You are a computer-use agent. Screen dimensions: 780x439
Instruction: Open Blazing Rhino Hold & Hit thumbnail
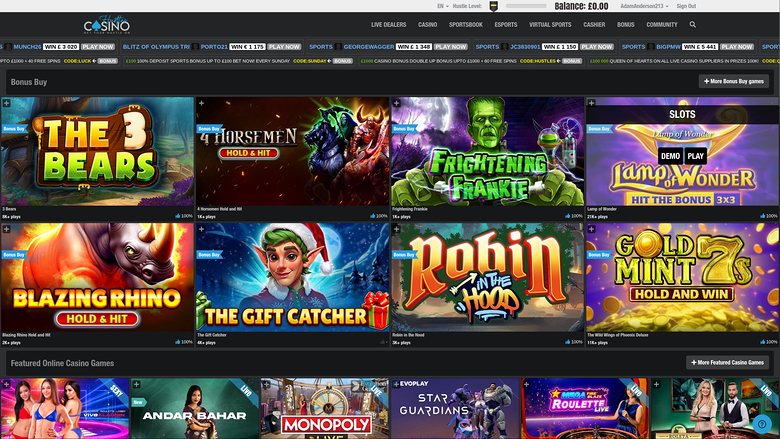[x=98, y=277]
